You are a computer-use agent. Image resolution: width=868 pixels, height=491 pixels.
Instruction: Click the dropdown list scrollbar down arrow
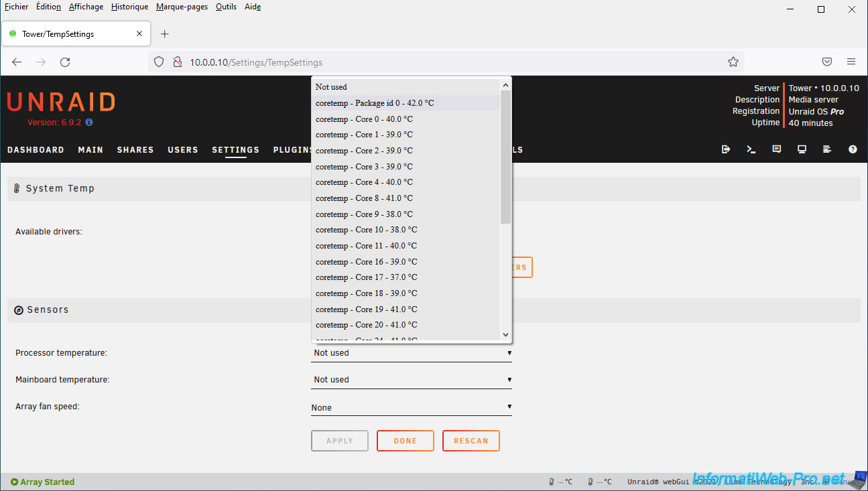coord(505,335)
